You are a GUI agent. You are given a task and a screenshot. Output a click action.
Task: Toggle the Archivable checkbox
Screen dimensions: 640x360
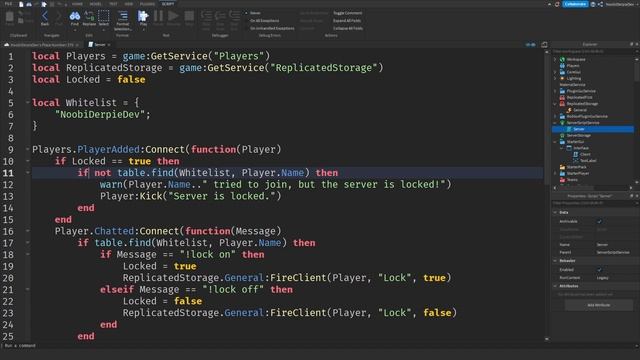coord(599,221)
